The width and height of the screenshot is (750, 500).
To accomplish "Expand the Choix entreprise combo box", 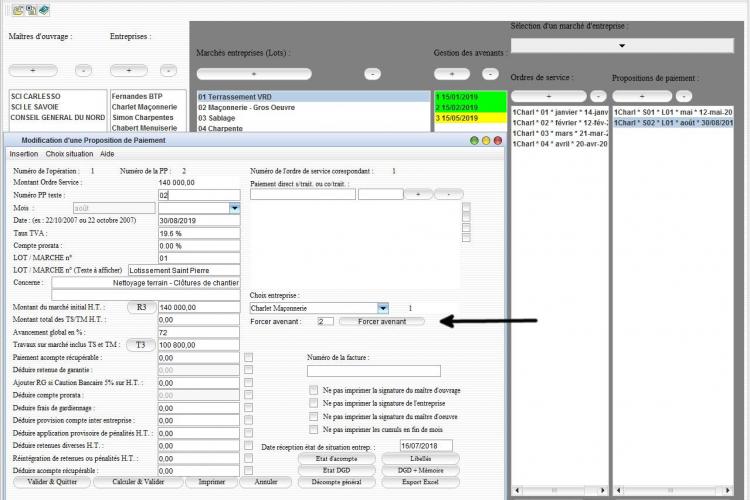I will (x=383, y=308).
